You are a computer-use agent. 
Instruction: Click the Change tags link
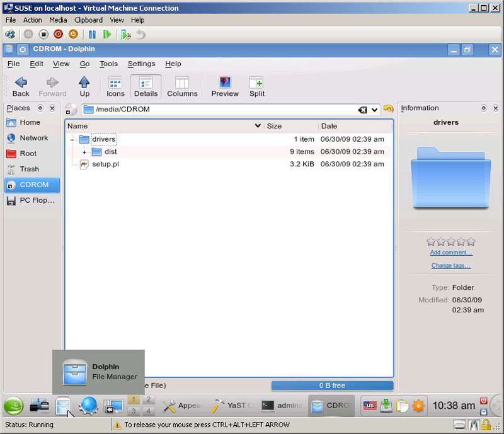click(x=451, y=266)
